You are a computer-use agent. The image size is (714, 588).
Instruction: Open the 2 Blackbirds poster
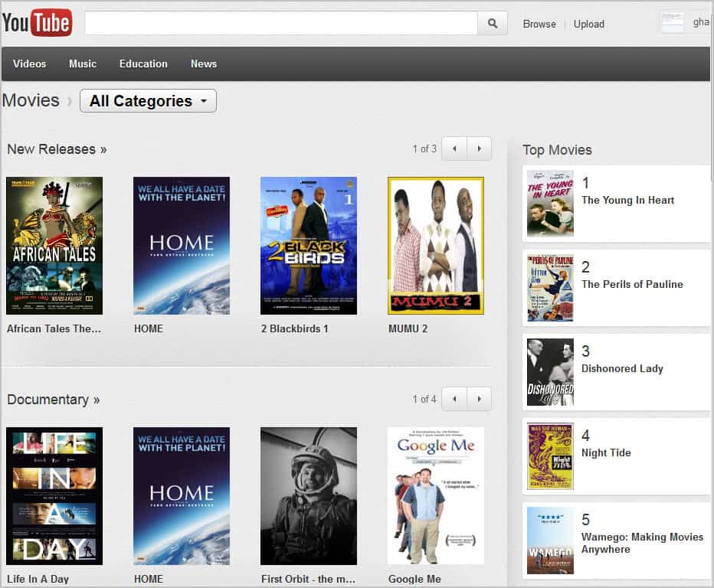tap(309, 246)
